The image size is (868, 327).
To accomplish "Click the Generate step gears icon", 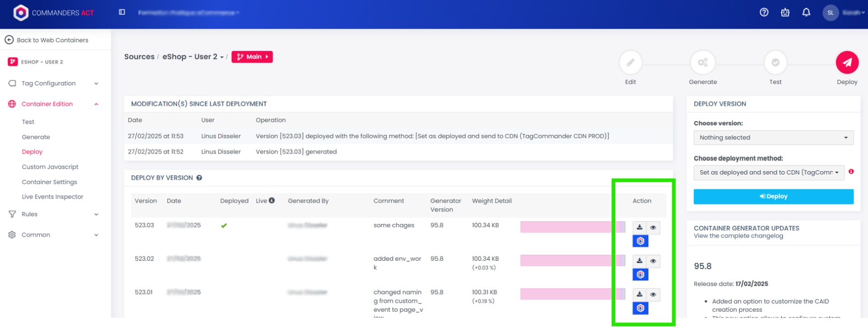I will coord(702,62).
